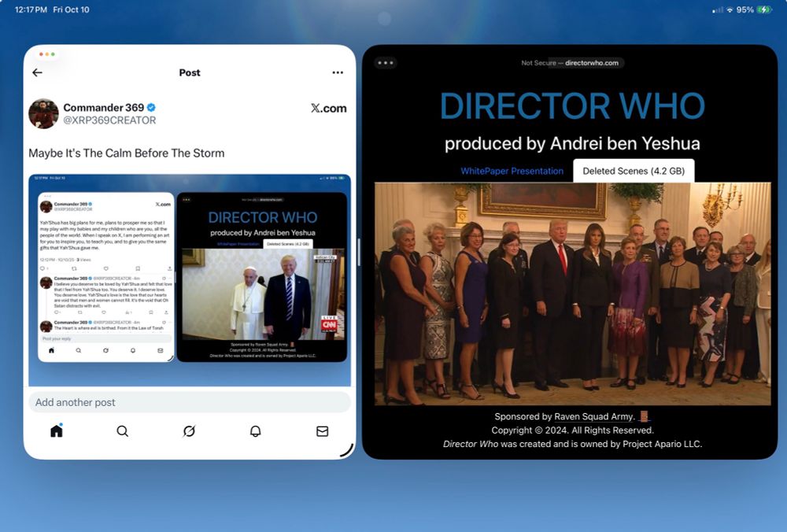Switch to WhitePaper Presentation tab
787x532 pixels.
[512, 171]
